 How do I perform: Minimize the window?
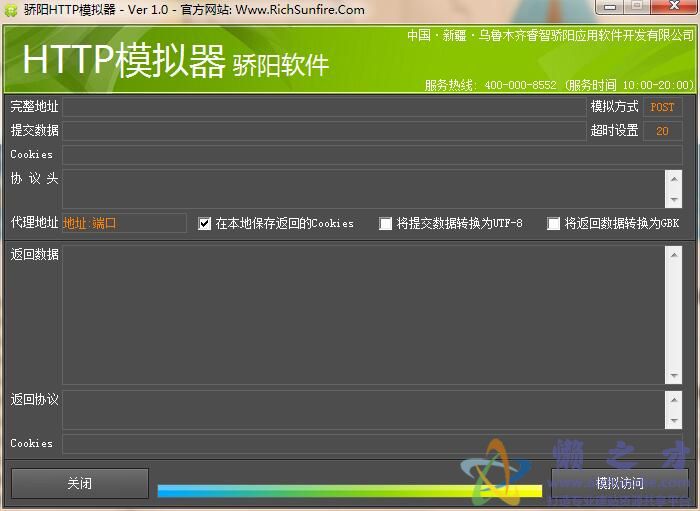[610, 7]
